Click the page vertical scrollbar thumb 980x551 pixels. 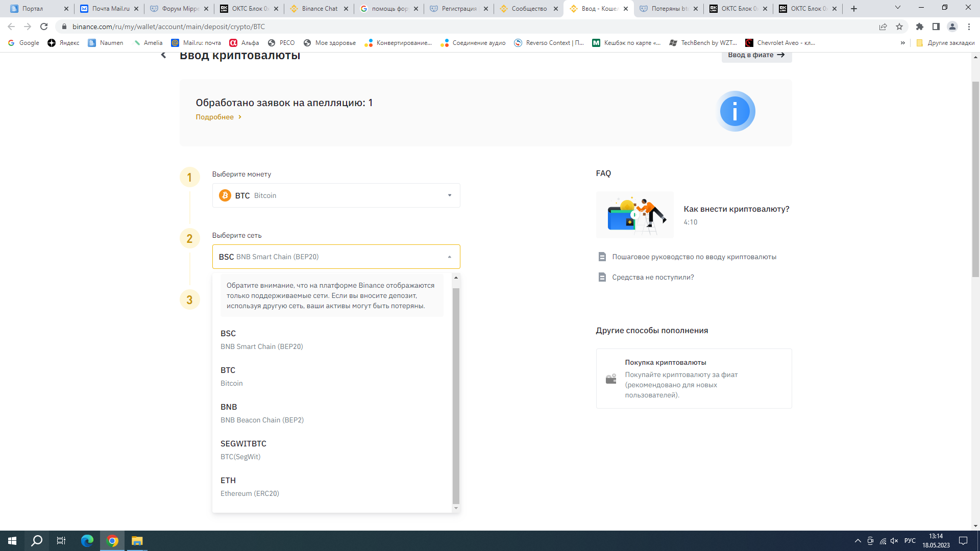coord(975,179)
